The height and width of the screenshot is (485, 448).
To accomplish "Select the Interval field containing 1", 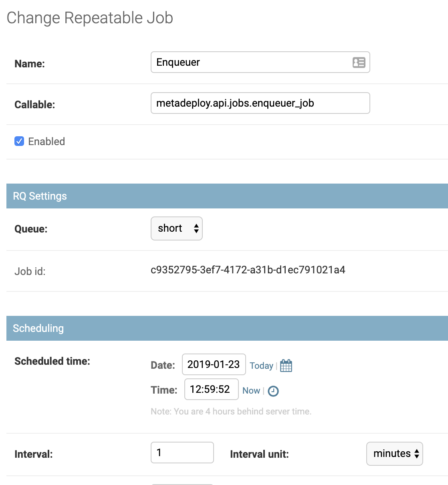I will click(182, 452).
